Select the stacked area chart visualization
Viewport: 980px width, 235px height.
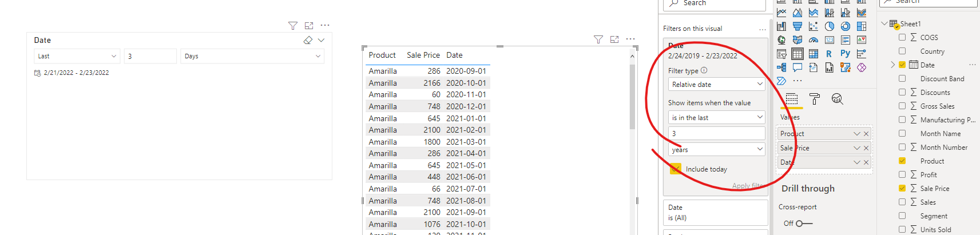coord(814,13)
